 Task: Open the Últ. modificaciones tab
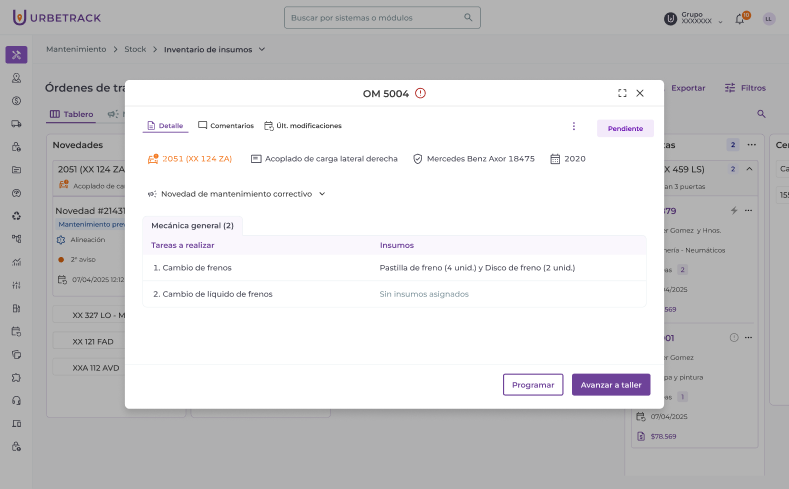point(303,126)
